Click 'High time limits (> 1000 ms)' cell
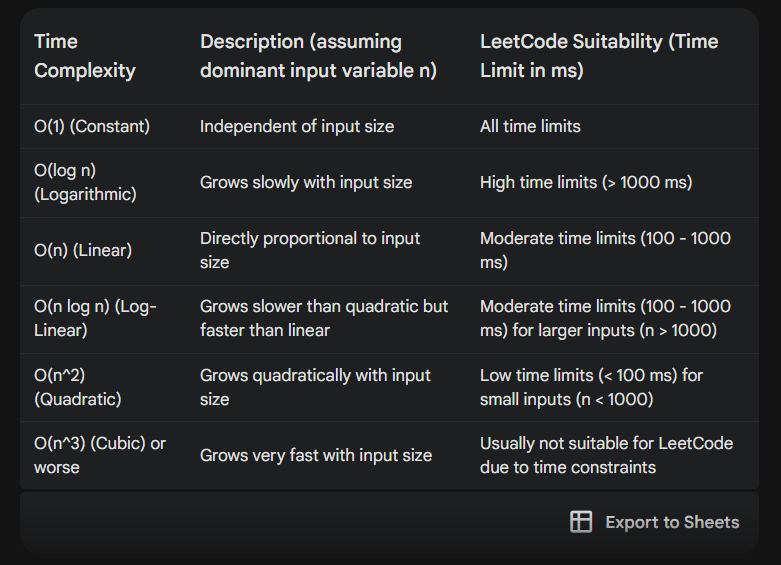This screenshot has width=781, height=565. (x=586, y=182)
